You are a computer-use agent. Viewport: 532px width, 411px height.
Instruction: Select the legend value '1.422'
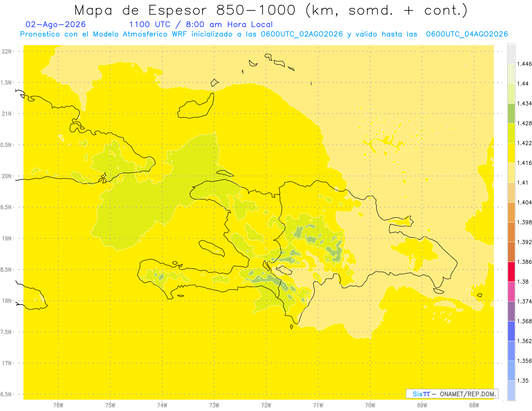pos(524,143)
